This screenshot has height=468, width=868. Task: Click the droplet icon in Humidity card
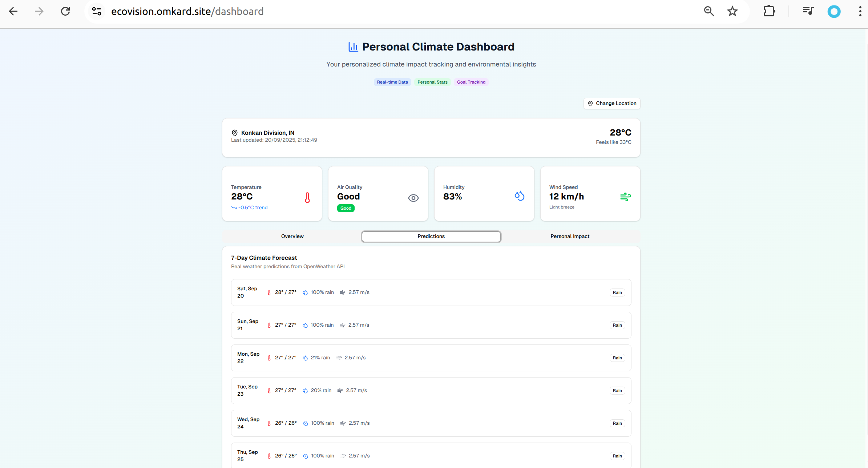[519, 196]
